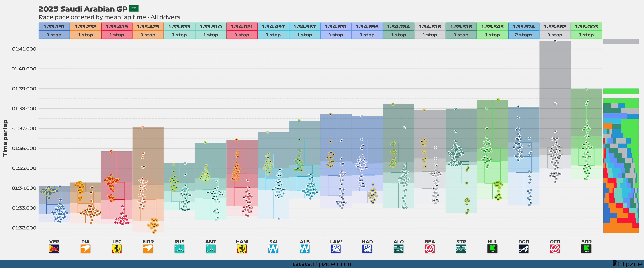The width and height of the screenshot is (644, 268).
Task: Click the Ferrari logo under LEC
Action: (117, 249)
